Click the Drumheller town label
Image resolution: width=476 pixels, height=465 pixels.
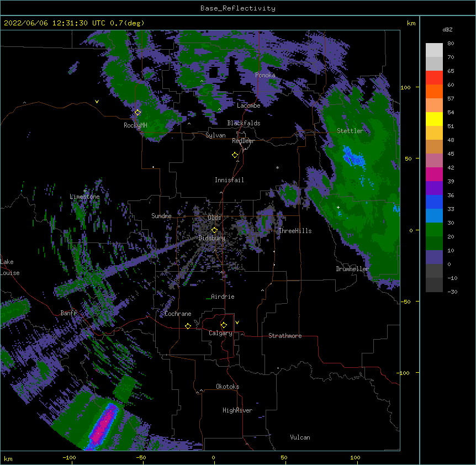[x=352, y=269]
